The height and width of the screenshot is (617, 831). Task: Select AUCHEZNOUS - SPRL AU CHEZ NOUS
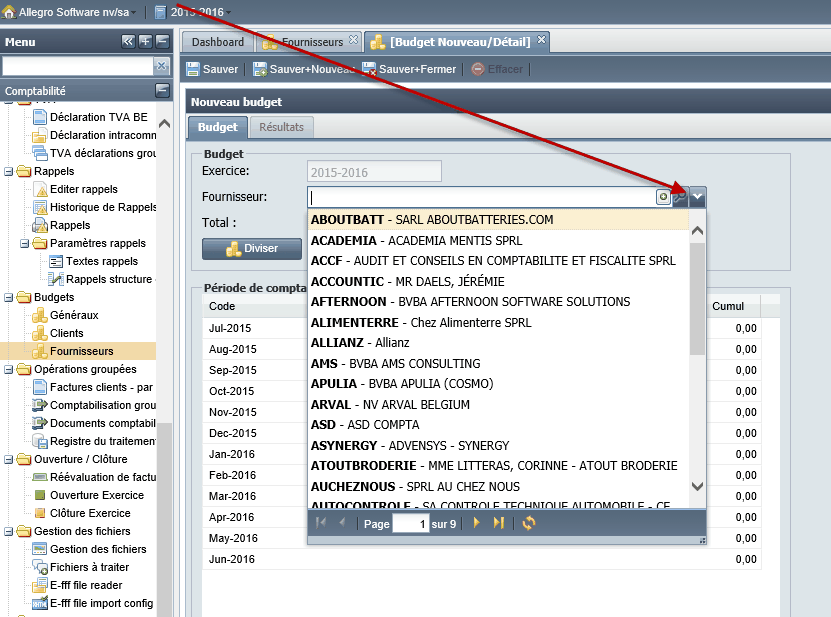(x=498, y=486)
